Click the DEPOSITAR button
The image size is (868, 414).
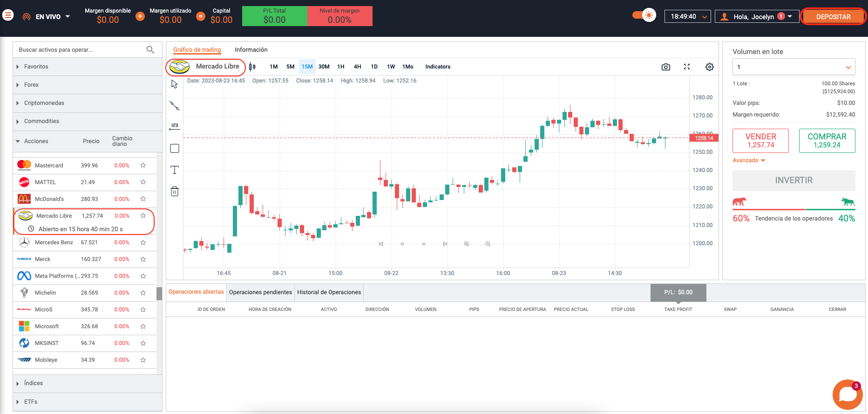click(x=833, y=17)
